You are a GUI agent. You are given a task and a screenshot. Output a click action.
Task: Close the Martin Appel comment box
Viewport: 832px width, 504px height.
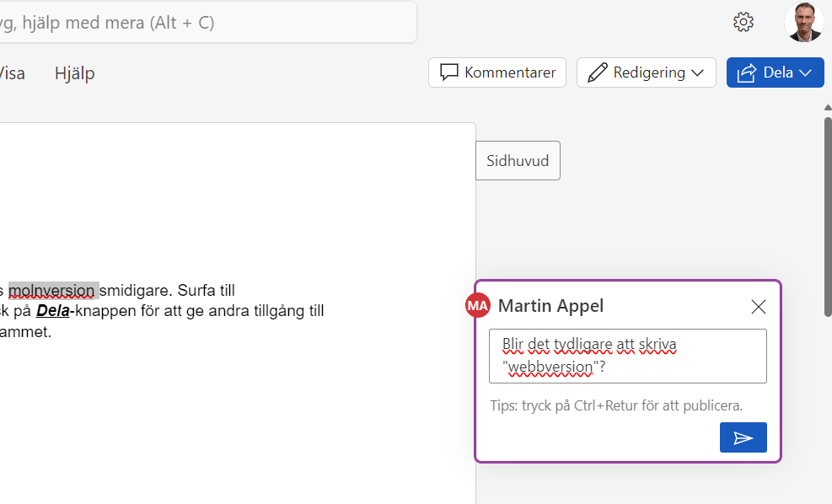click(x=758, y=307)
